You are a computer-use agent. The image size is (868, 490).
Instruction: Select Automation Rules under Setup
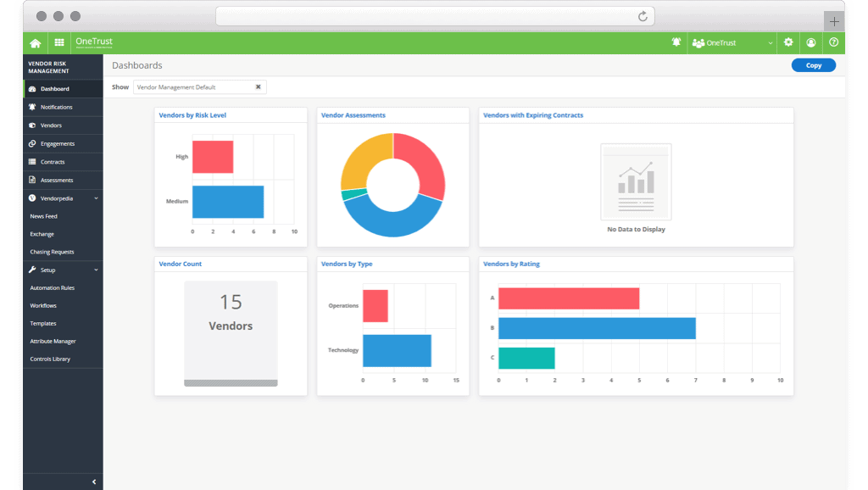(x=53, y=288)
